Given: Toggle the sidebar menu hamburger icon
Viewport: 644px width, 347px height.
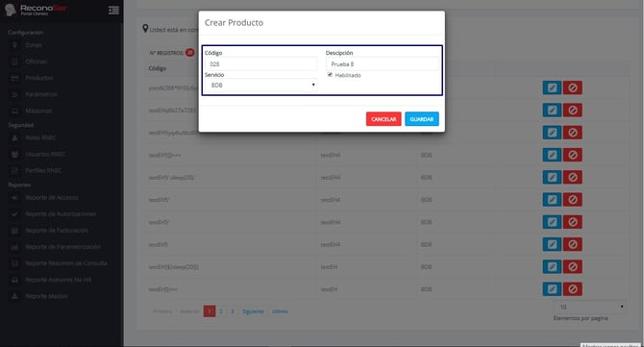Looking at the screenshot, I should point(113,10).
